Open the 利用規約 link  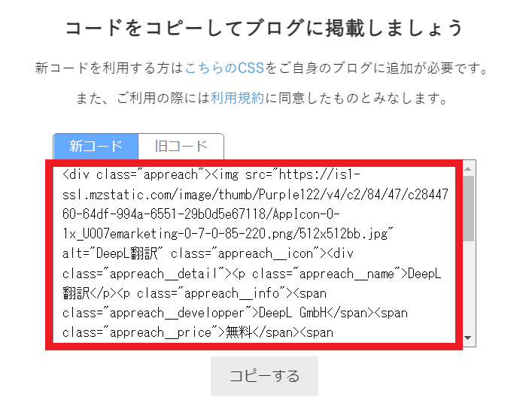click(x=237, y=98)
